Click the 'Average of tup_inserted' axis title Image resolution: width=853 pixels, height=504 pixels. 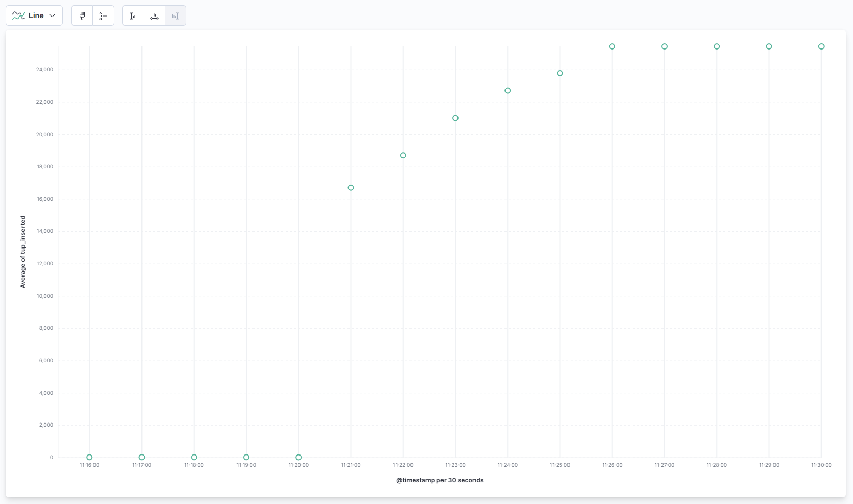(23, 252)
